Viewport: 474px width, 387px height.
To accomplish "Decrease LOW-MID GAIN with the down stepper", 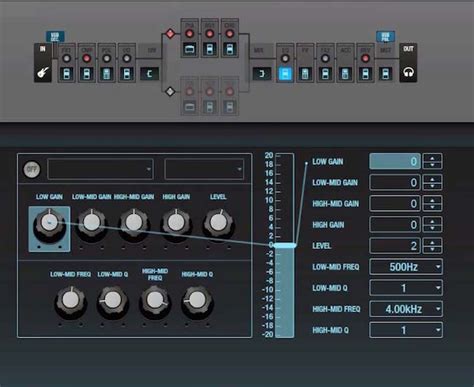I will (432, 186).
